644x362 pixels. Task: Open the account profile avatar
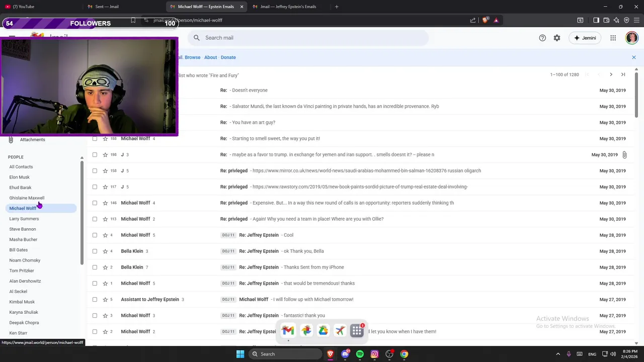[x=631, y=38]
